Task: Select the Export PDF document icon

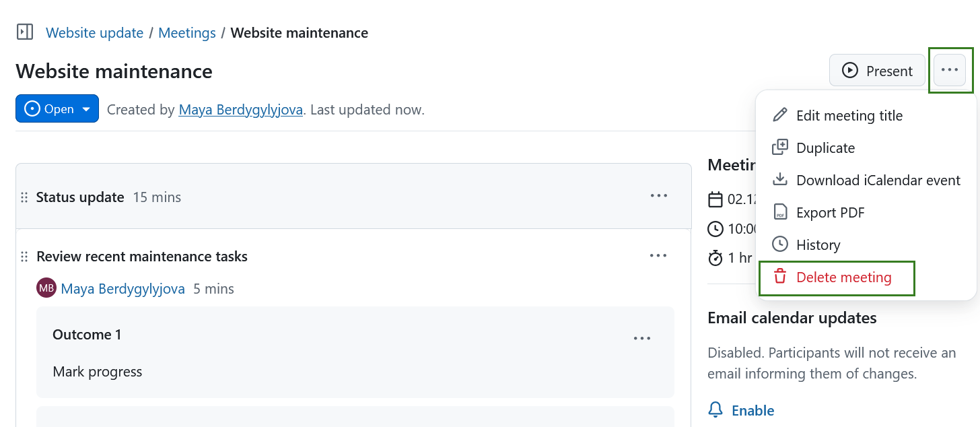Action: 779,211
